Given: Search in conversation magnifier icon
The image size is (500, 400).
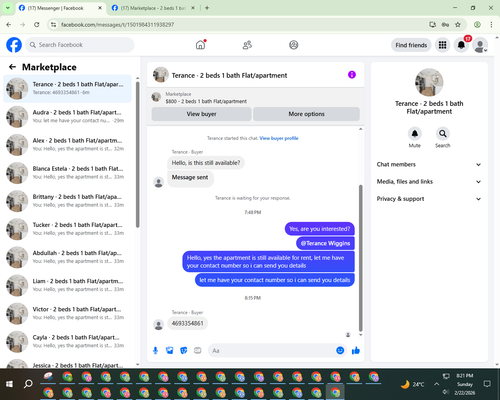Looking at the screenshot, I should pos(443,134).
